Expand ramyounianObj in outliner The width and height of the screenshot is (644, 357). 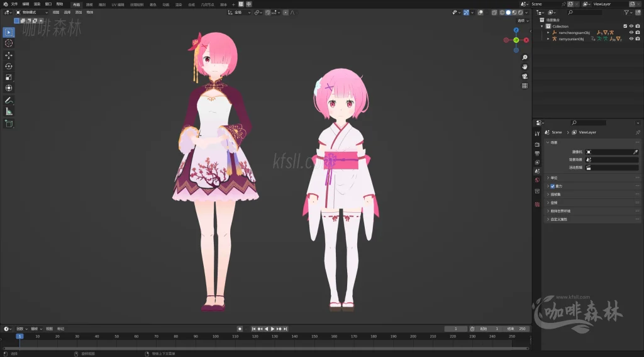pyautogui.click(x=548, y=39)
